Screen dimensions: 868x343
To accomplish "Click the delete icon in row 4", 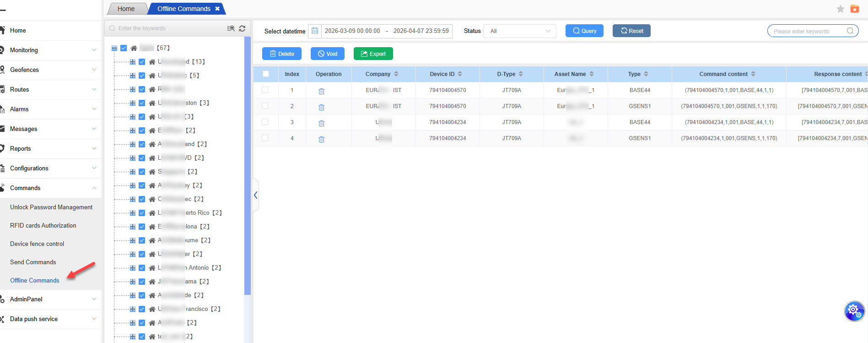I will [x=321, y=139].
